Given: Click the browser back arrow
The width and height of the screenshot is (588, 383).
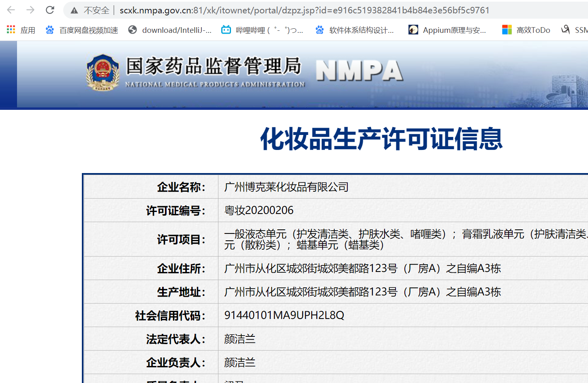Looking at the screenshot, I should (11, 10).
